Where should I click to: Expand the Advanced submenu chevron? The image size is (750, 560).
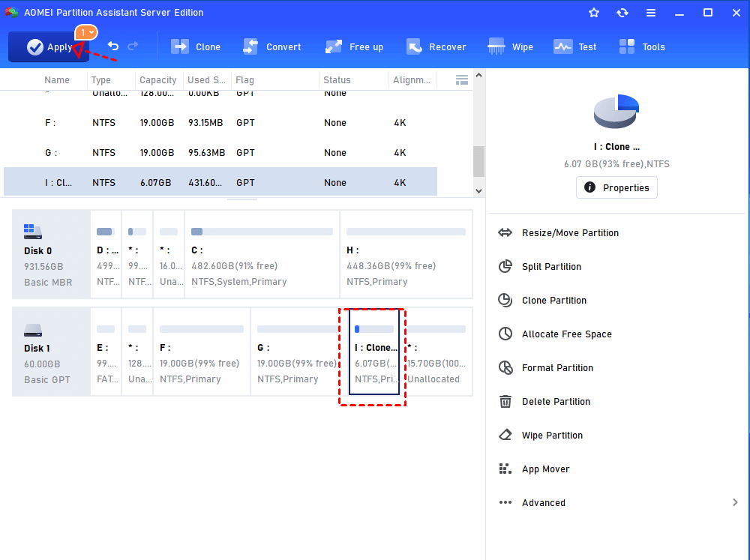[x=735, y=502]
